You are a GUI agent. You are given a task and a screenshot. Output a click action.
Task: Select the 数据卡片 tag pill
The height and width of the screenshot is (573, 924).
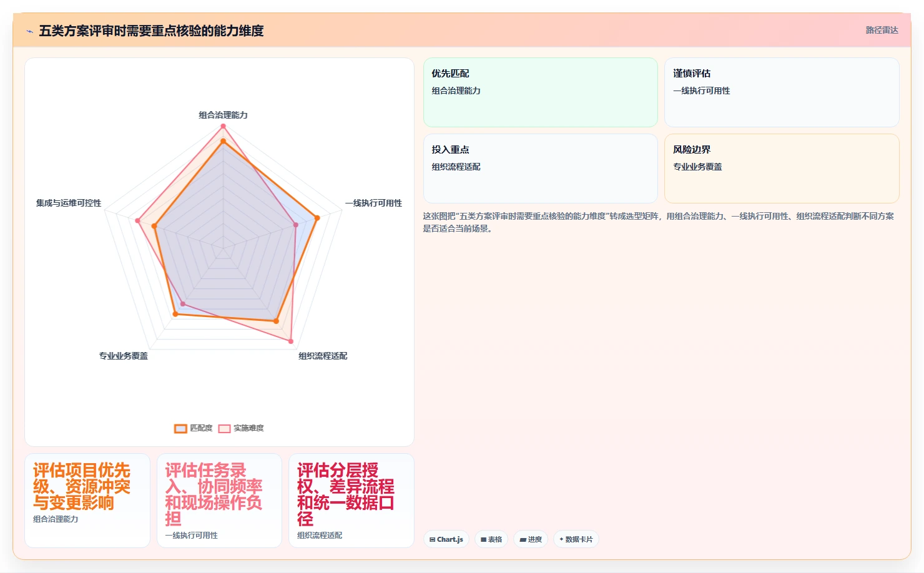pos(576,539)
